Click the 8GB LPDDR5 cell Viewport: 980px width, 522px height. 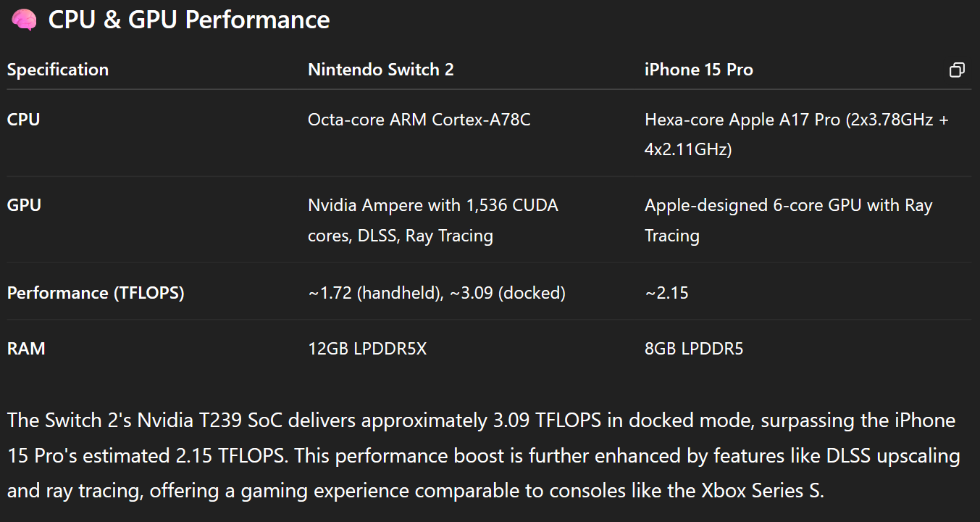(694, 349)
